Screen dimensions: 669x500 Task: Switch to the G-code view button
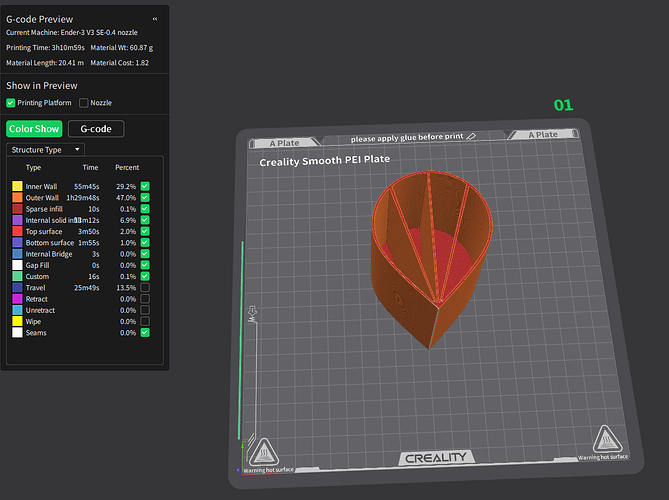(96, 129)
